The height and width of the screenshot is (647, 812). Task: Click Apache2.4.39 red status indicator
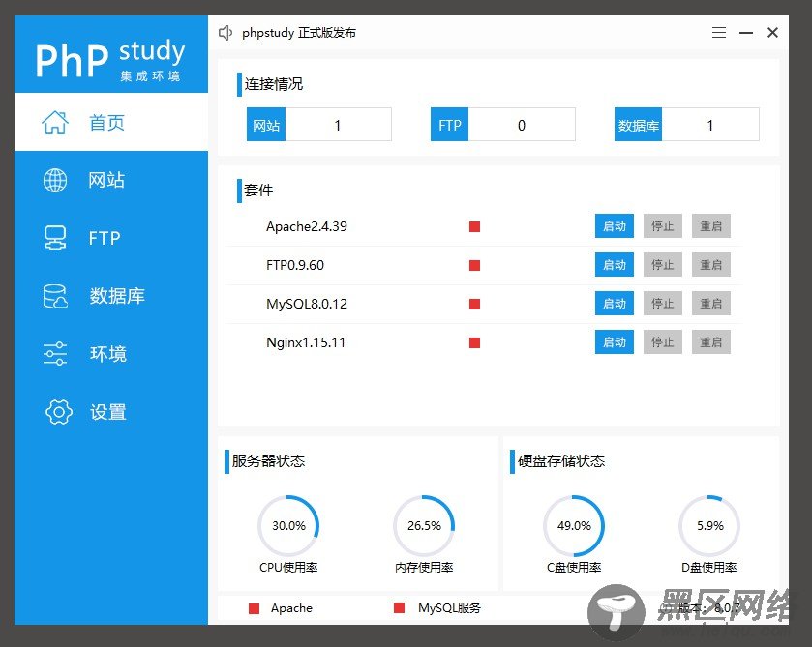(x=474, y=226)
